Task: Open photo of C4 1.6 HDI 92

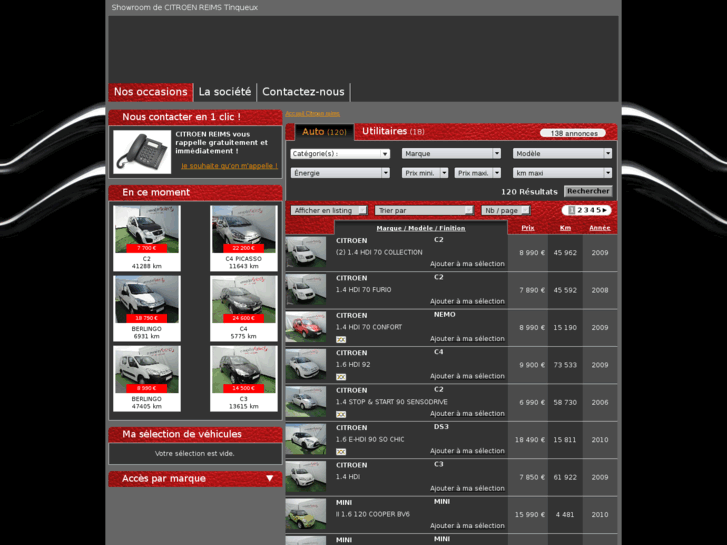Action: pos(306,365)
